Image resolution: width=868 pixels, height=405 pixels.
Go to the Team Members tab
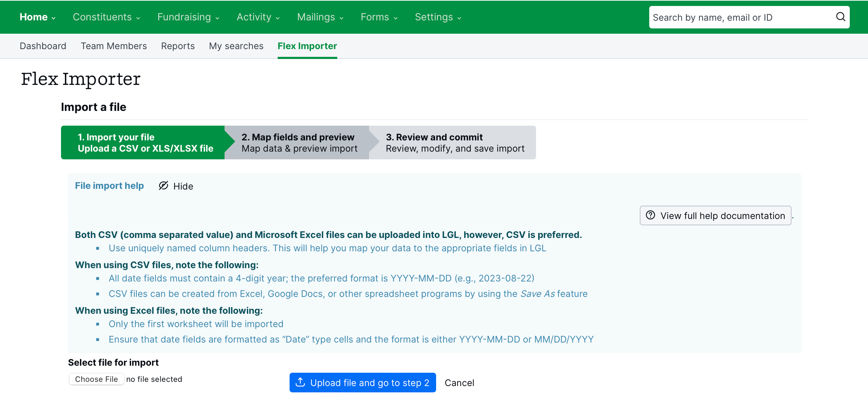(114, 46)
